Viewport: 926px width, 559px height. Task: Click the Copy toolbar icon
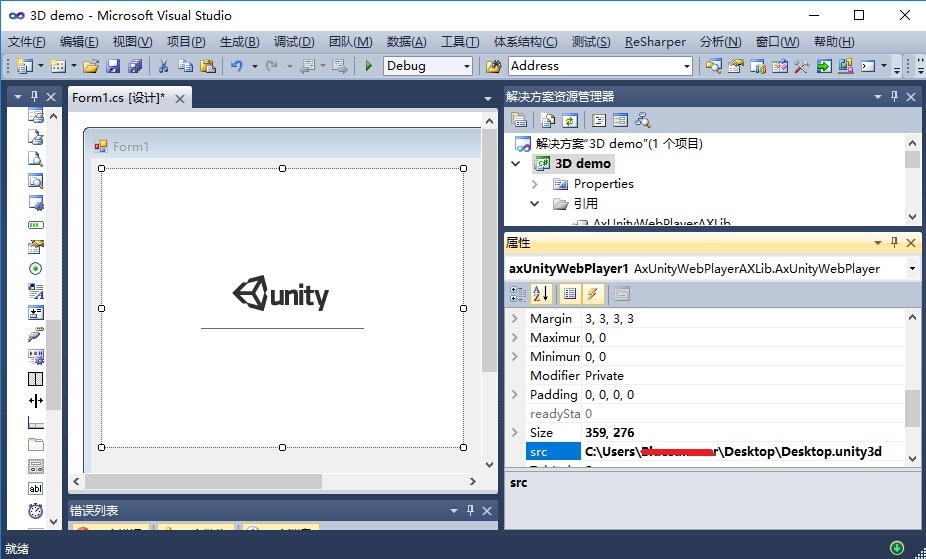tap(185, 66)
